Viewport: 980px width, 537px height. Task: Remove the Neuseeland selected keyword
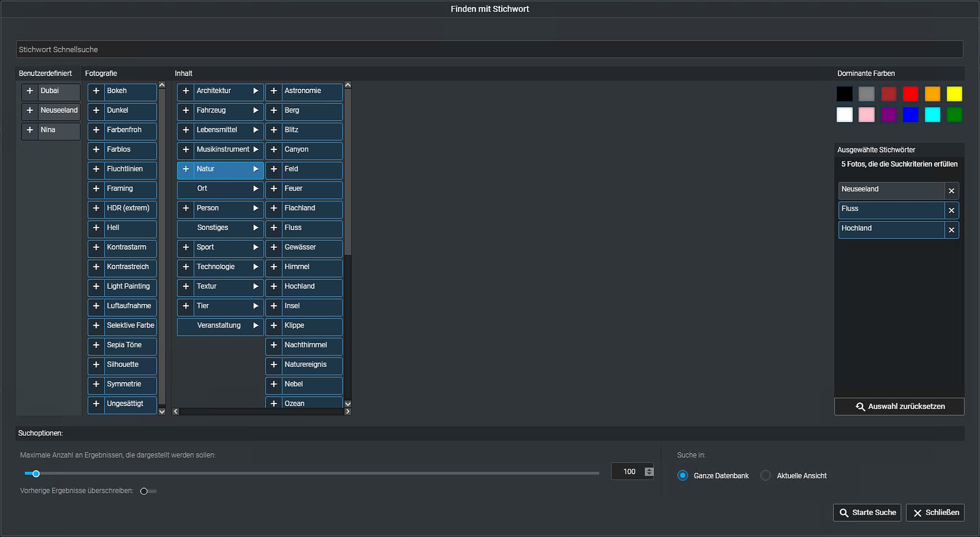952,191
